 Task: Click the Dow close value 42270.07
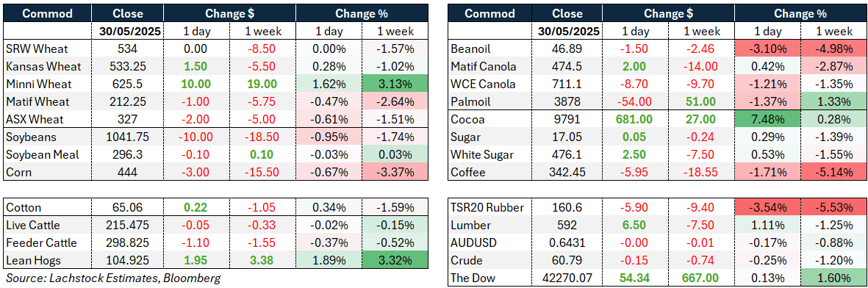tap(567, 278)
